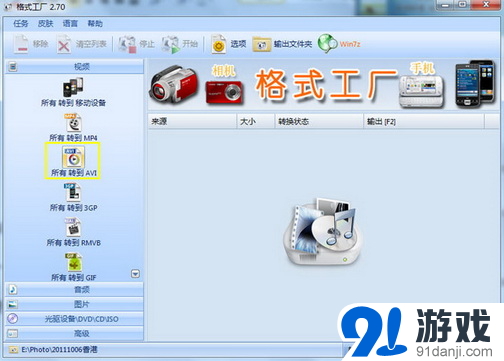
Task: Click the 清空列表 red X icon
Action: (x=63, y=45)
